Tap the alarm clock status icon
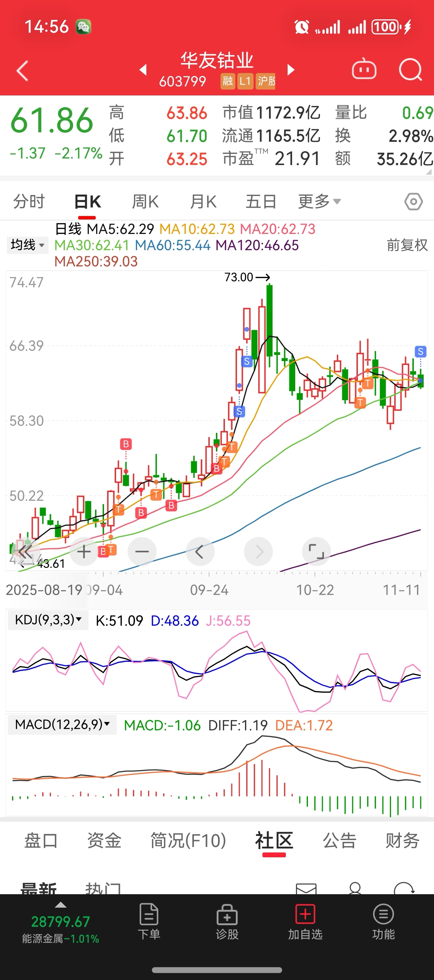The height and width of the screenshot is (980, 434). point(301,27)
